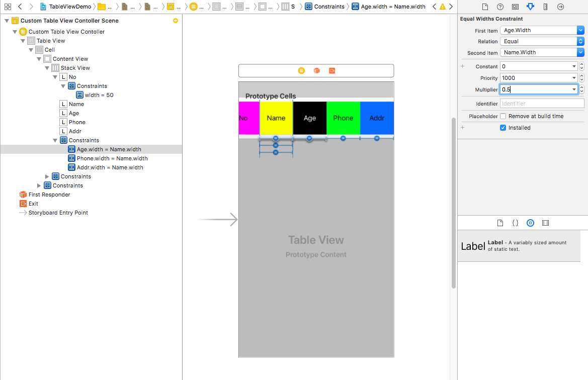Show the Media library

pos(545,223)
